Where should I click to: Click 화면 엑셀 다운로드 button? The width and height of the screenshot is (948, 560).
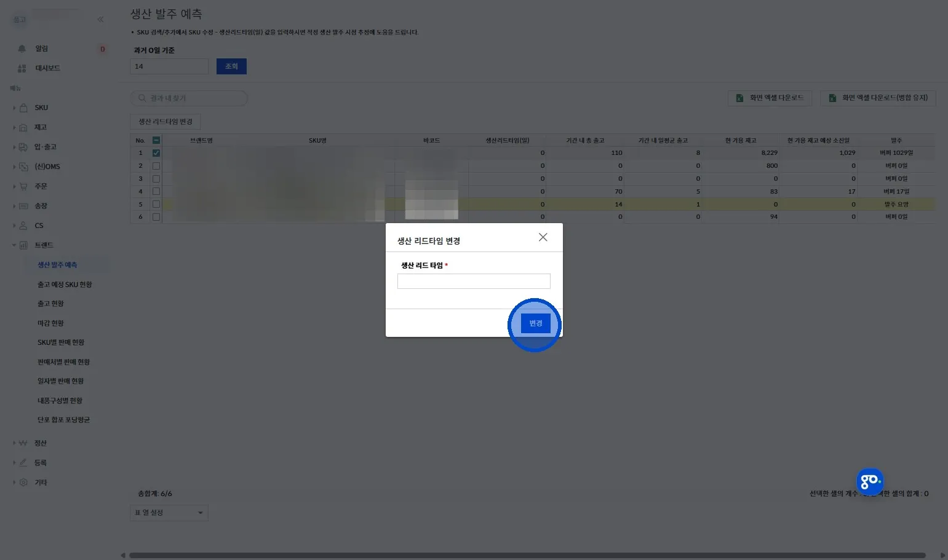click(x=770, y=98)
